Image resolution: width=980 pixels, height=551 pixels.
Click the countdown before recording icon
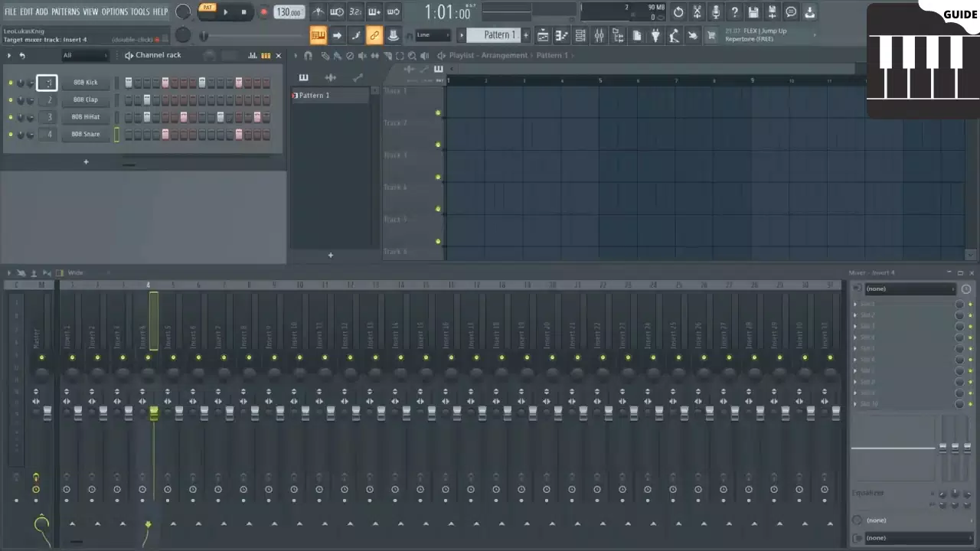coord(355,12)
